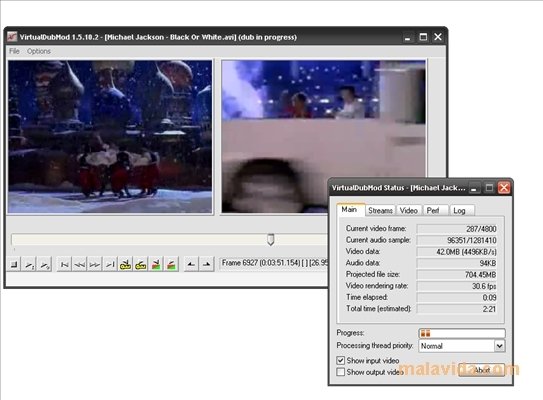The width and height of the screenshot is (543, 400).
Task: Close the main VirtualDubMod window
Action: point(438,37)
